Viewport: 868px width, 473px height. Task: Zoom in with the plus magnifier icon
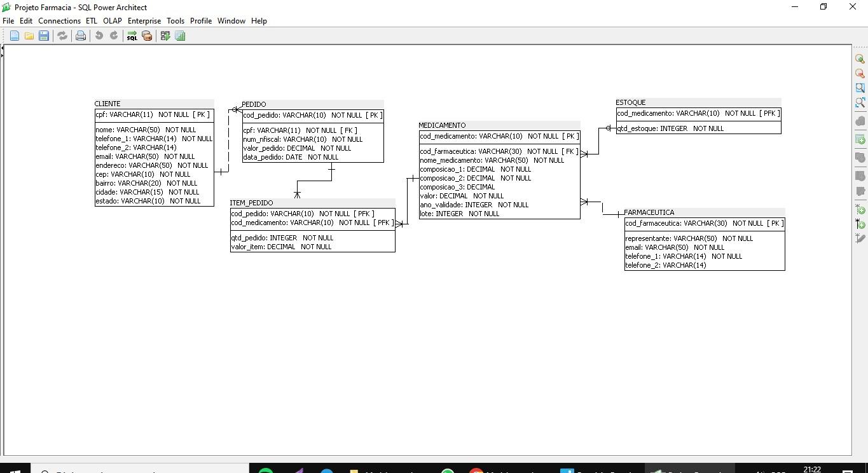[860, 58]
